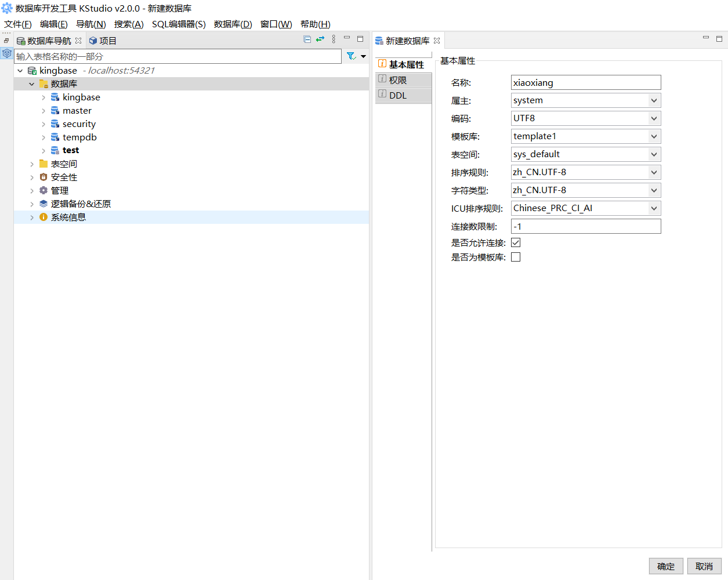
Task: Select the 数据库导航 tab
Action: [44, 41]
